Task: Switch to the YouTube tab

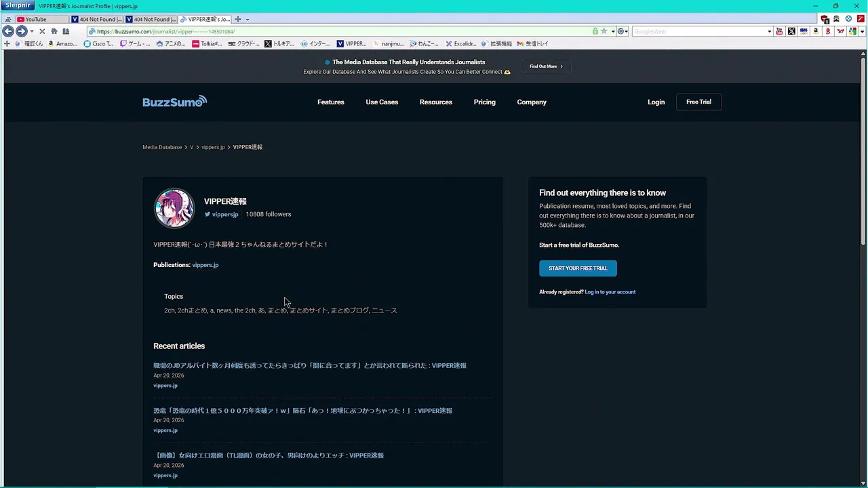Action: tap(41, 19)
